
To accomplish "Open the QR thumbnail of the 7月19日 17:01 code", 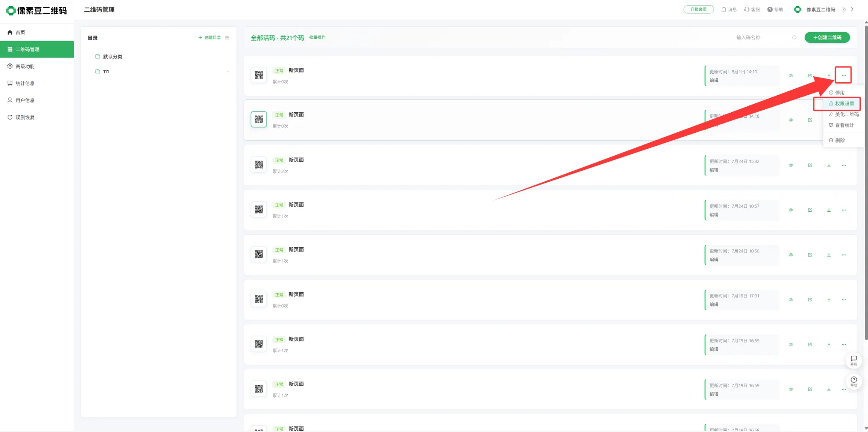I will tap(259, 299).
